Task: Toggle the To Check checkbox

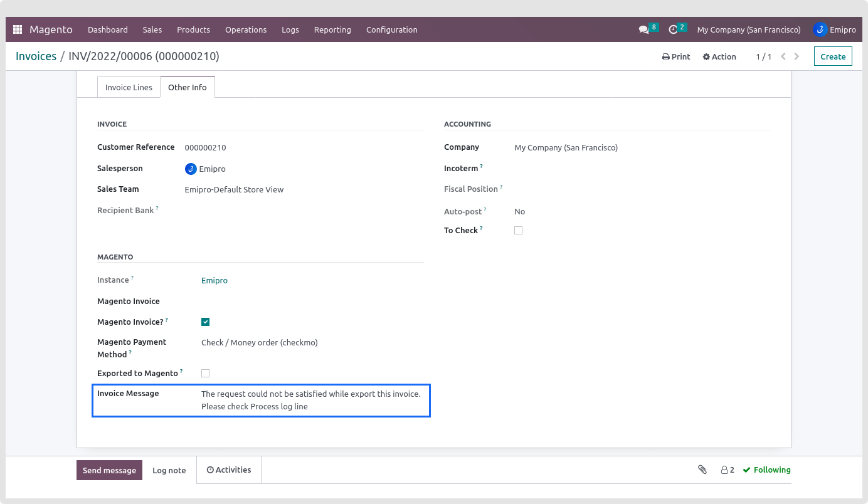Action: click(x=518, y=231)
